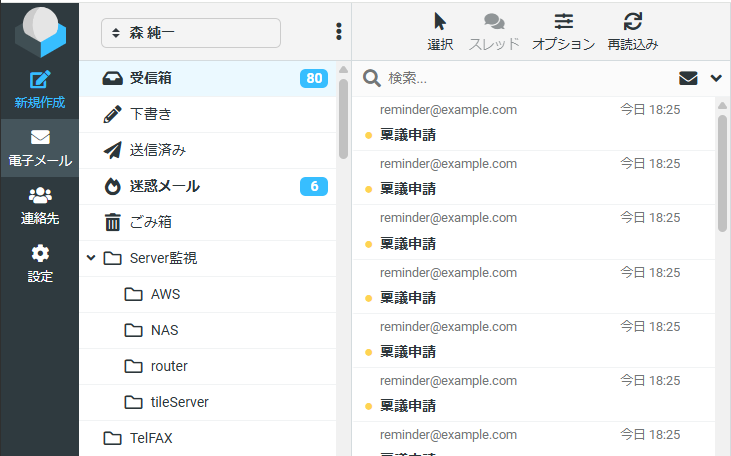Click the envelope filter icon beside search
This screenshot has width=731, height=456.
click(x=688, y=78)
